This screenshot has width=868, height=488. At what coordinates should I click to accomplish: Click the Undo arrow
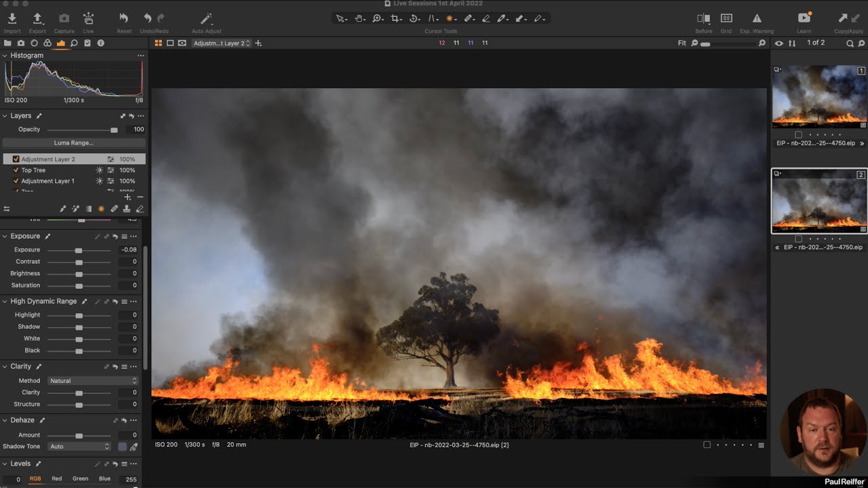pyautogui.click(x=148, y=18)
